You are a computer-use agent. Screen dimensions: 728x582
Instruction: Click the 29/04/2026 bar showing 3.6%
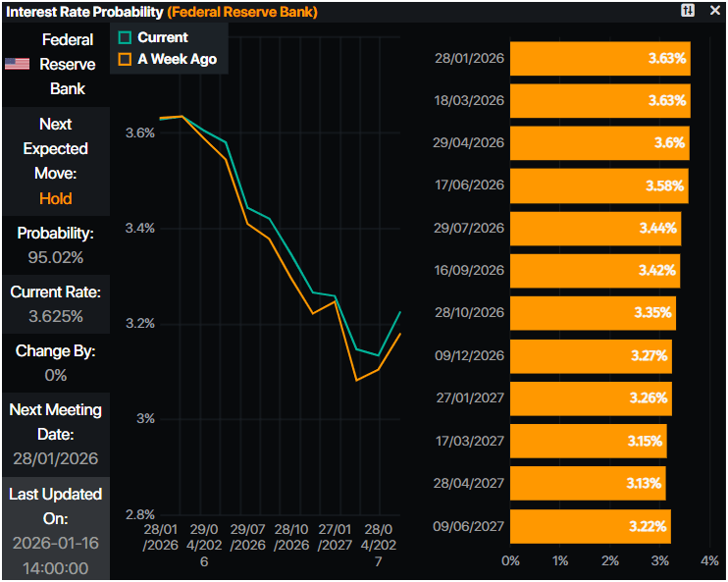[x=598, y=143]
